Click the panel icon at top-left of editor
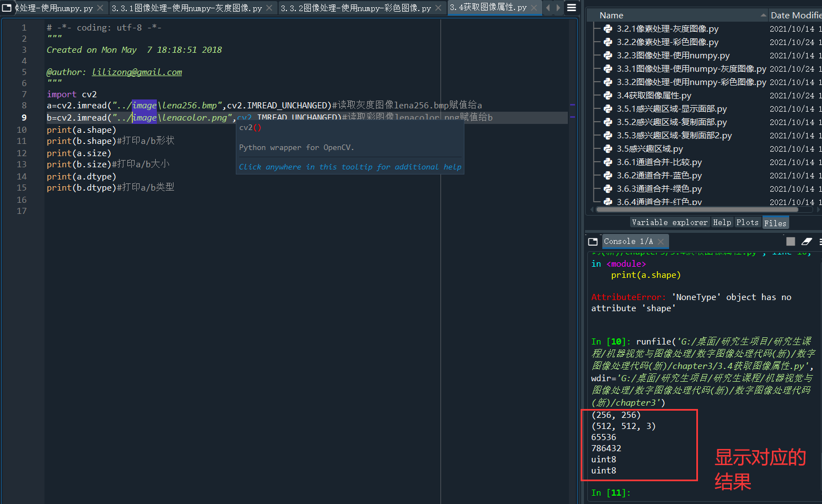The image size is (822, 504). pos(6,8)
